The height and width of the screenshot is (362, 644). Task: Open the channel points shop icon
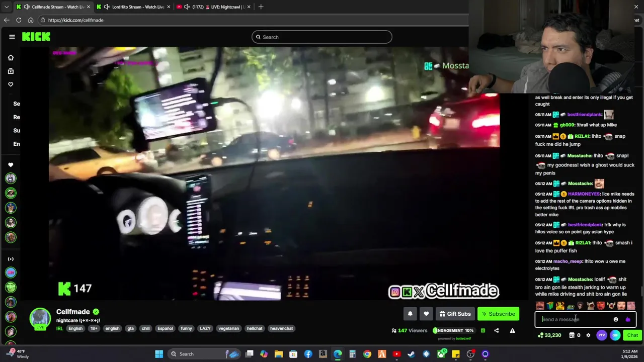click(x=572, y=335)
